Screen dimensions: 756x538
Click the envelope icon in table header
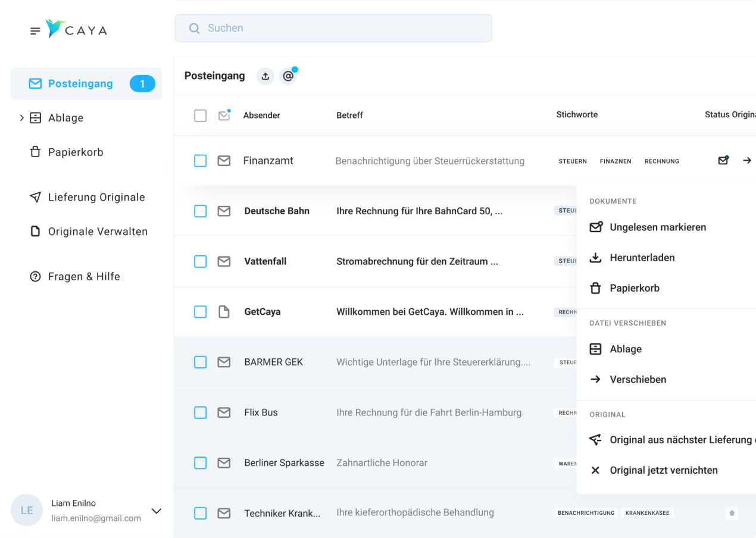click(224, 115)
